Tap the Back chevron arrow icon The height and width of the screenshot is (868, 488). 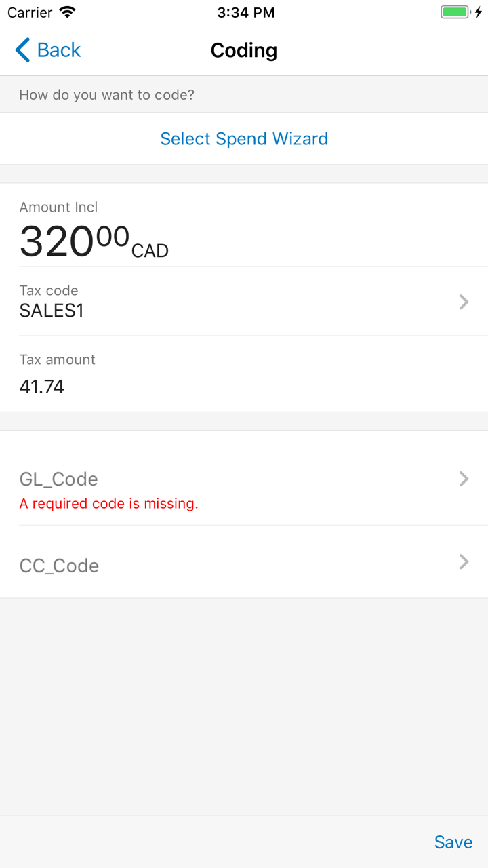[22, 50]
